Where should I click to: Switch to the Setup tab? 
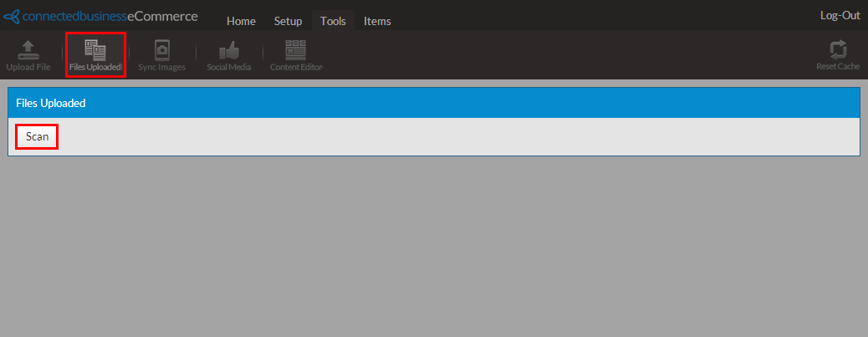(288, 21)
